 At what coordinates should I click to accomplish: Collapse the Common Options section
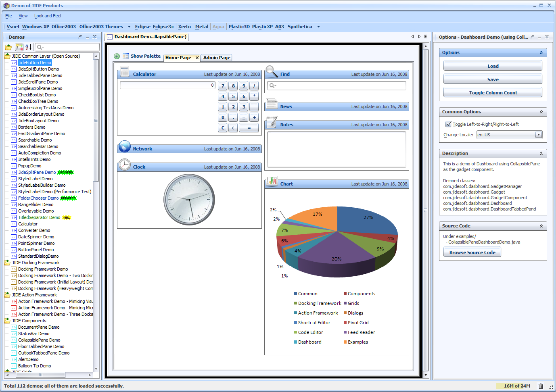pos(541,112)
